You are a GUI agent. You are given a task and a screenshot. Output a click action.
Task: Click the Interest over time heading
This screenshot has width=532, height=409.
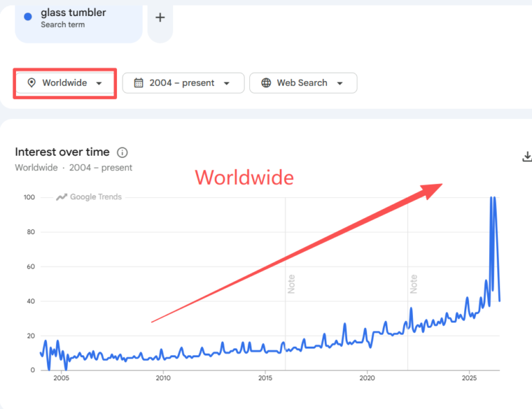(x=62, y=152)
